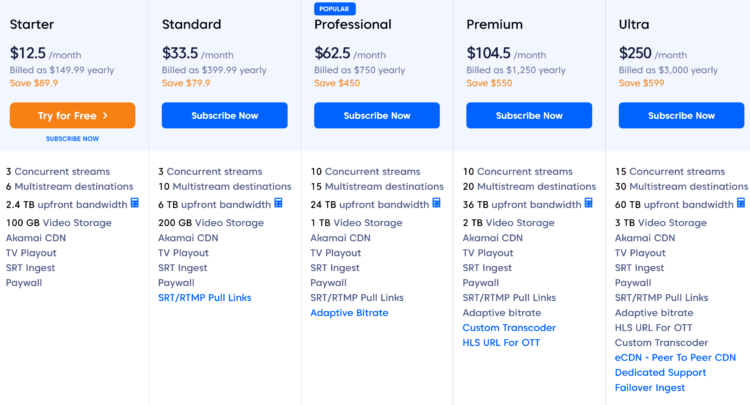Viewport: 750px width, 405px height.
Task: Open the Failover Ingest link in Ultra
Action: [650, 388]
